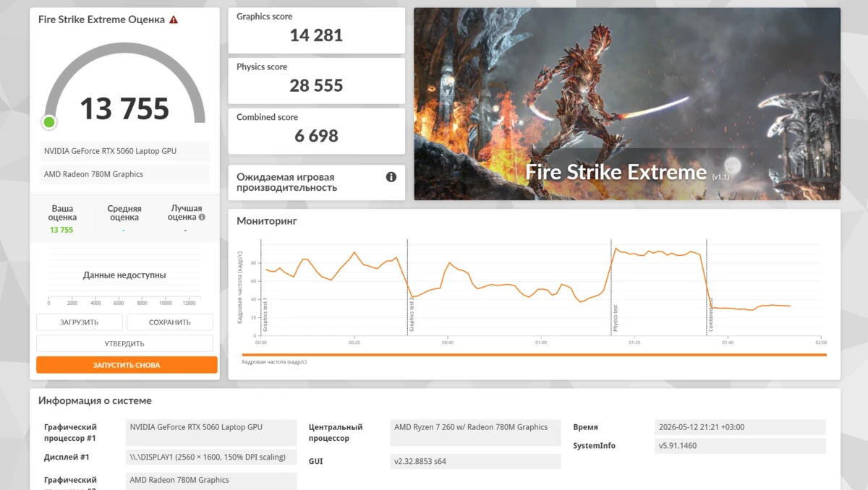This screenshot has width=868, height=490.
Task: Click AMD Radeon 780M Graphics field in system info
Action: point(211,481)
